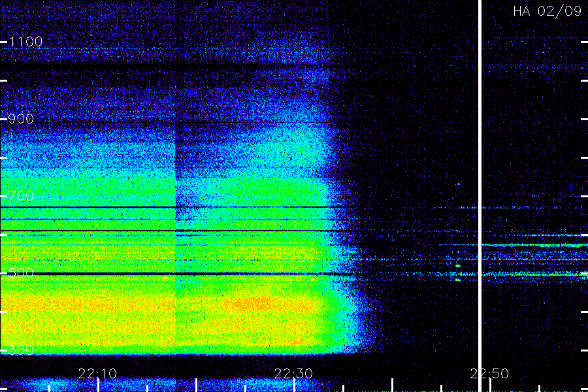This screenshot has width=588, height=392.
Task: Click the HA 02/09 station date label
Action: pyautogui.click(x=547, y=11)
